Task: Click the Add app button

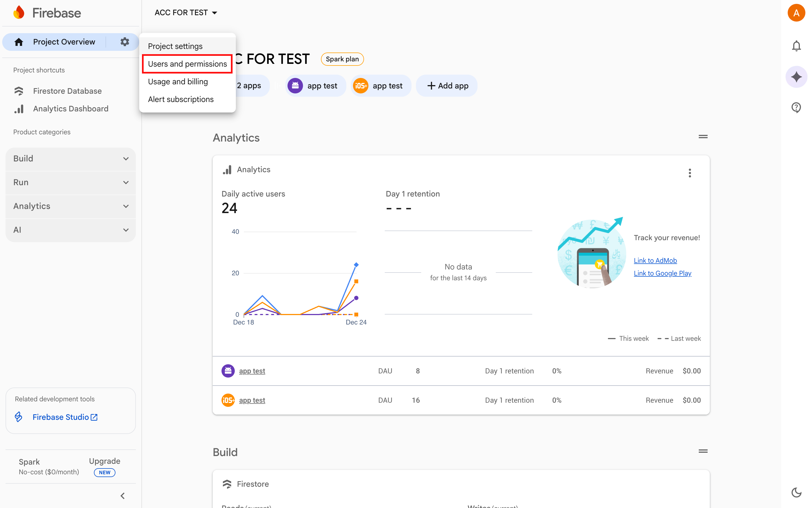Action: (x=447, y=86)
